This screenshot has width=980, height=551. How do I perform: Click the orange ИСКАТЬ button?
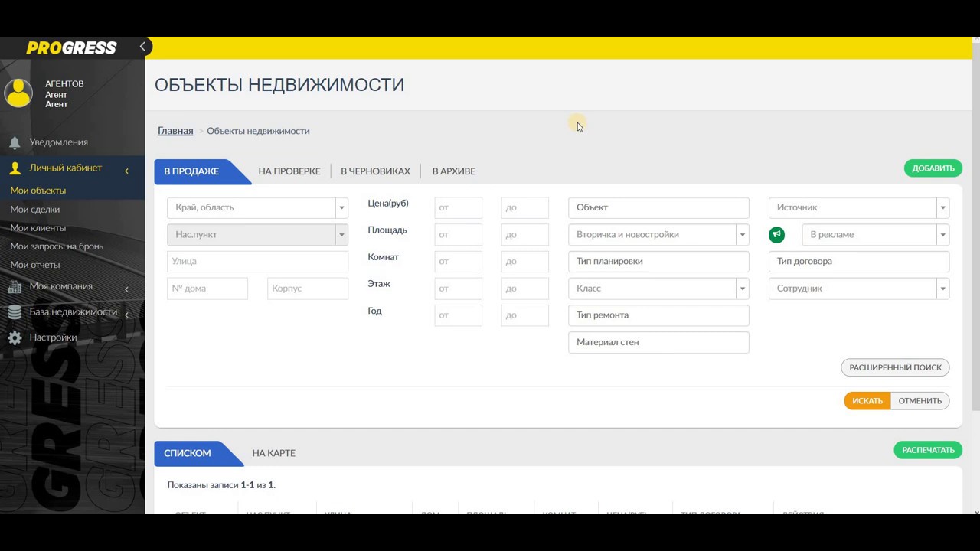coord(867,401)
